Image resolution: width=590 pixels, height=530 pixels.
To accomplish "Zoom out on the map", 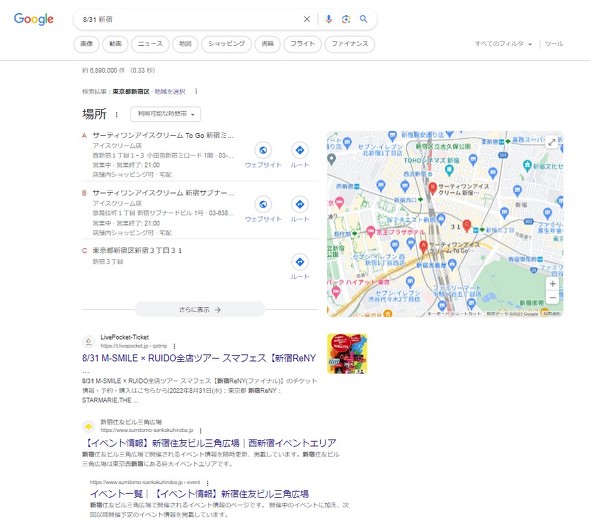I will pos(552,298).
